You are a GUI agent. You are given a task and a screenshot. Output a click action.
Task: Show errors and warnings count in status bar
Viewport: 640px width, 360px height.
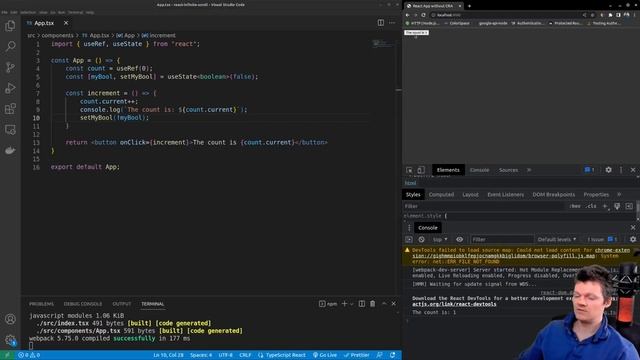29,355
